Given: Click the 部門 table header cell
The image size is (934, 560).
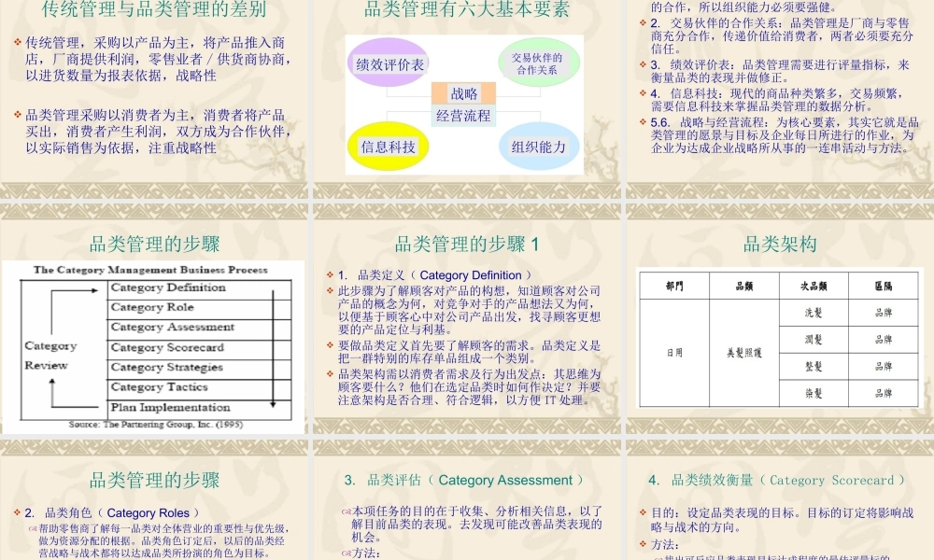Looking at the screenshot, I should tap(674, 287).
